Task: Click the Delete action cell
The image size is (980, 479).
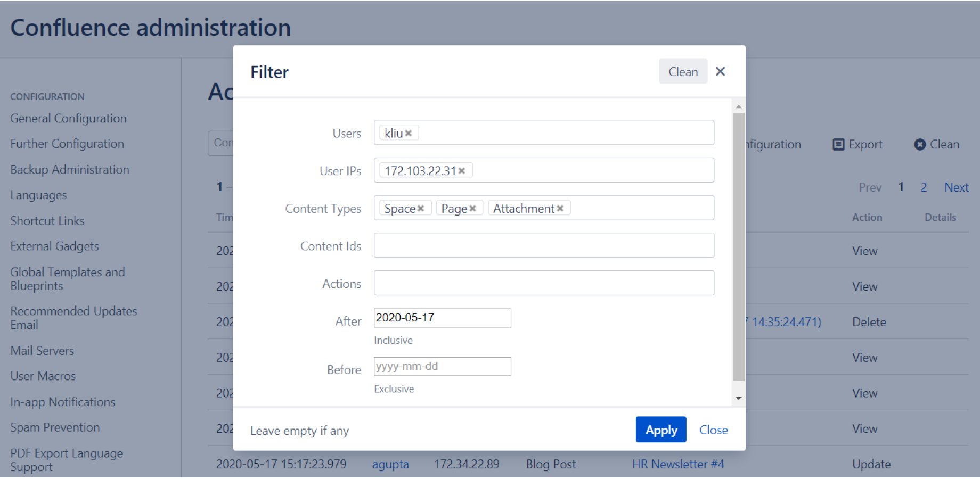Action: tap(869, 322)
